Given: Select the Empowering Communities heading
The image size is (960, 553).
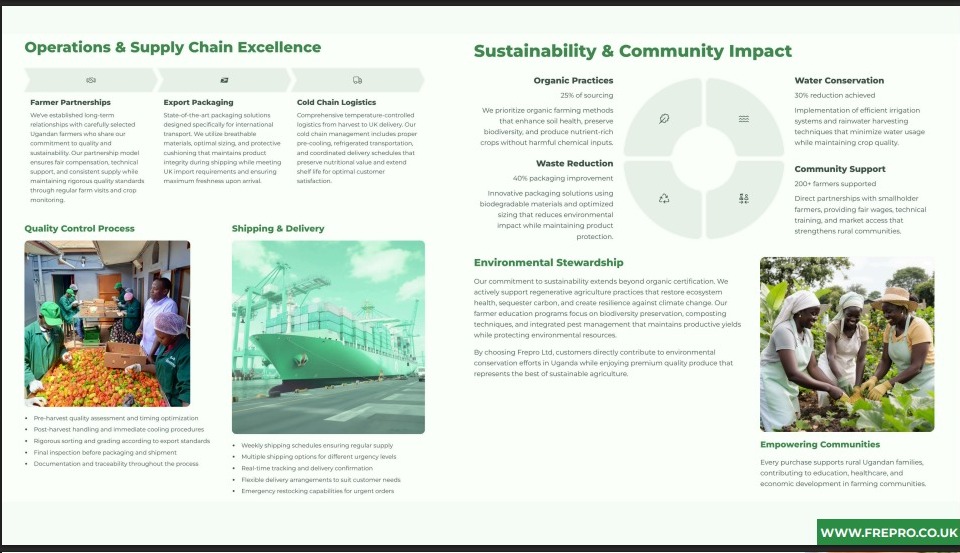Looking at the screenshot, I should click(x=819, y=444).
